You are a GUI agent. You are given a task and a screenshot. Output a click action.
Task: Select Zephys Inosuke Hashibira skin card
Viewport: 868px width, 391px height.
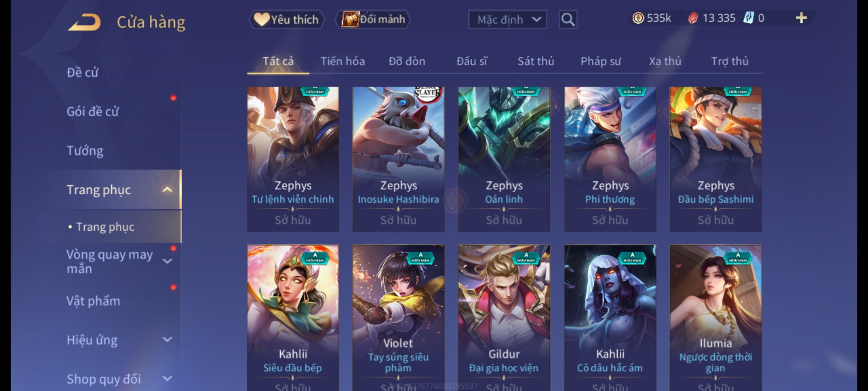click(398, 159)
